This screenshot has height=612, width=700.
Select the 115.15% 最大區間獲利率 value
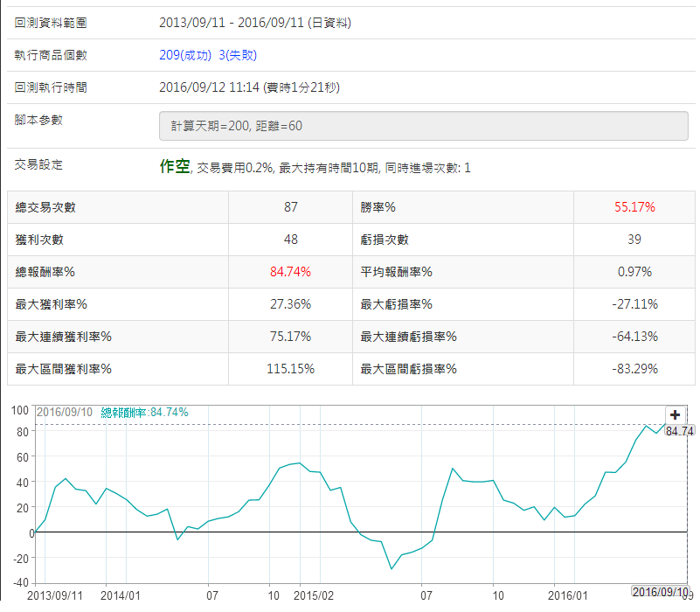click(x=290, y=369)
